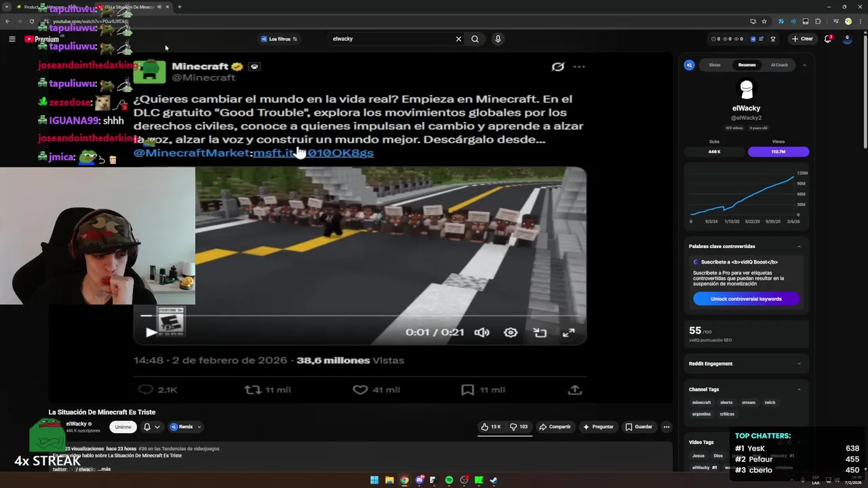
Task: Click shorts channel tag
Action: tap(726, 403)
